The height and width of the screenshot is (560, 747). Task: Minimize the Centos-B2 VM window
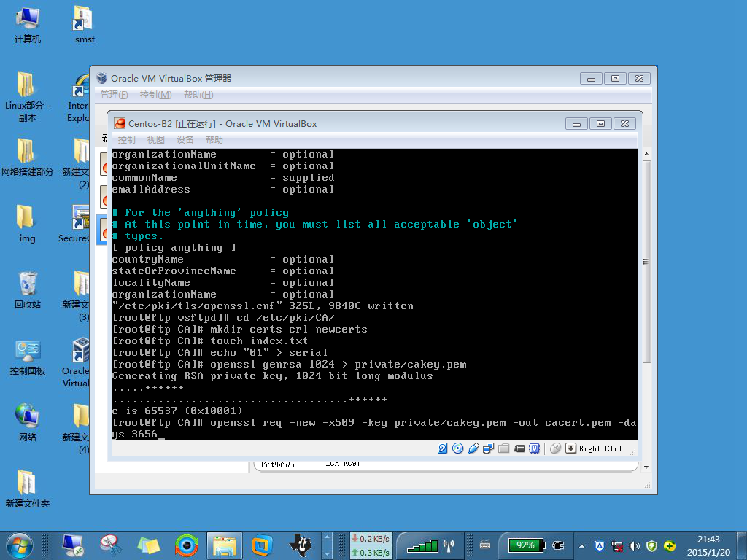point(576,124)
